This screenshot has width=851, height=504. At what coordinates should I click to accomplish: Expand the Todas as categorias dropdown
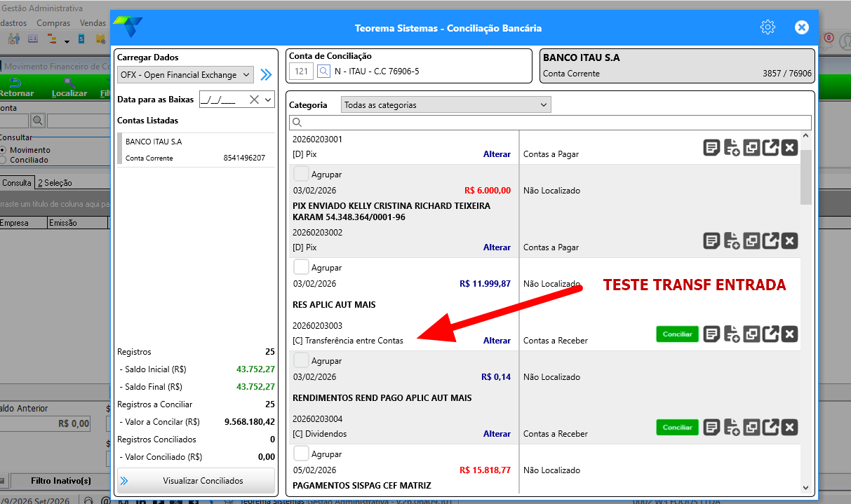[446, 104]
